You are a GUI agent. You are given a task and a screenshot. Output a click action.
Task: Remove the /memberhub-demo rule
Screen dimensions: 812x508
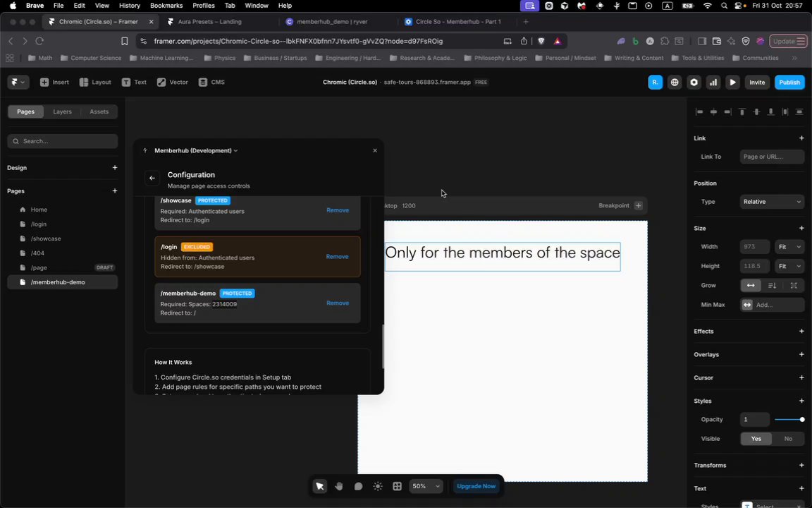point(338,303)
